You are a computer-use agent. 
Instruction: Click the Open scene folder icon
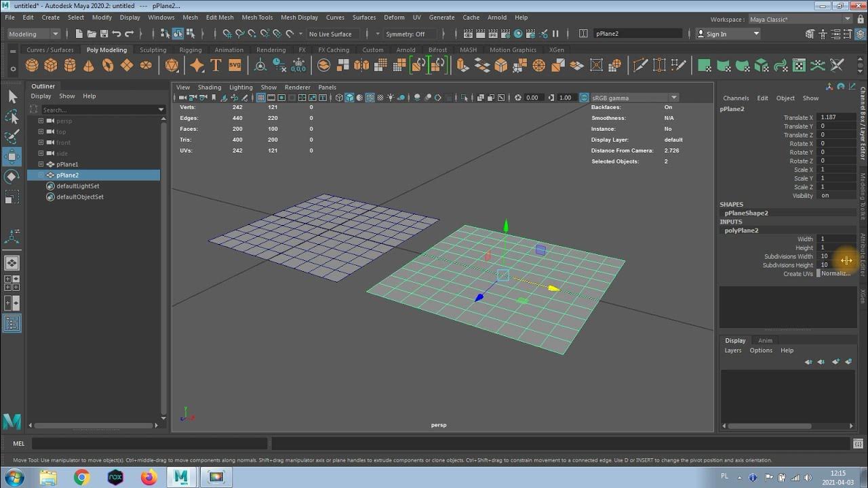92,33
